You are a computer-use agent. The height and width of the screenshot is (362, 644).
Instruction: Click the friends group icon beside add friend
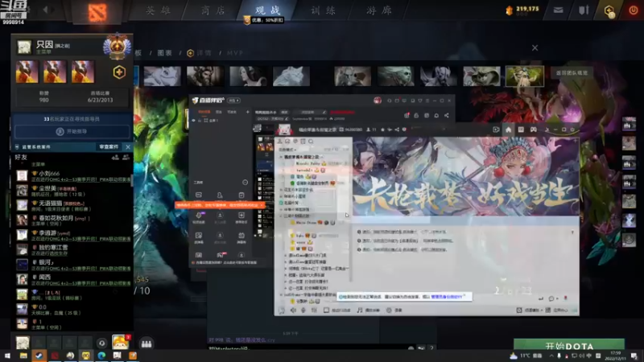(x=126, y=157)
